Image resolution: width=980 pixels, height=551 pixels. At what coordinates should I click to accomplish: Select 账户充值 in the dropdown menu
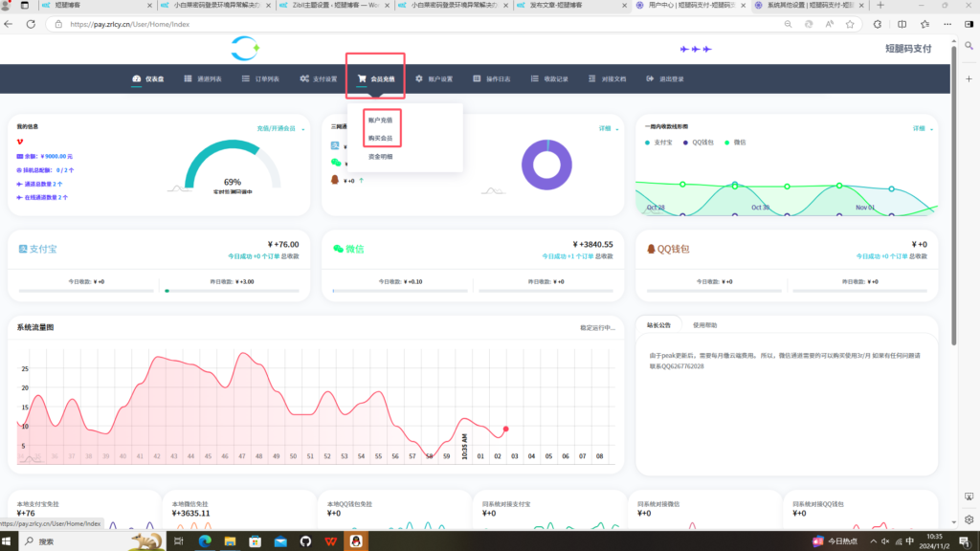(380, 120)
